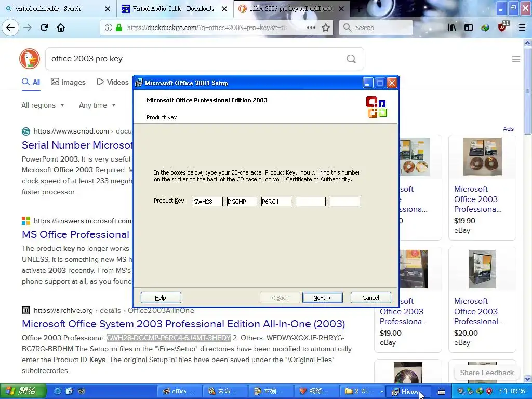Click the page scrollbar down arrow
Viewport: 532px width, 399px height.
[x=528, y=379]
